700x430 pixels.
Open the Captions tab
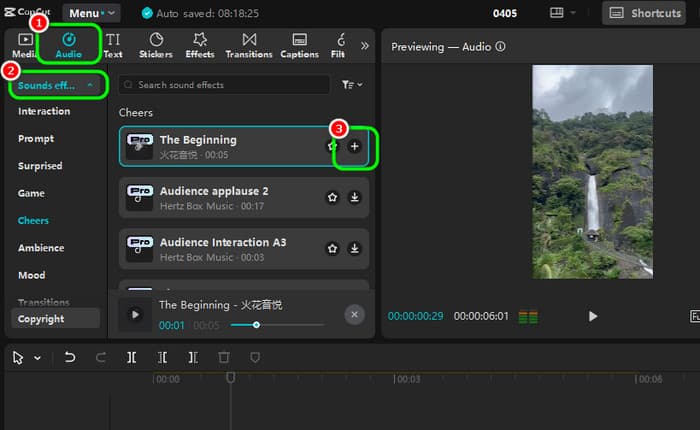point(299,46)
